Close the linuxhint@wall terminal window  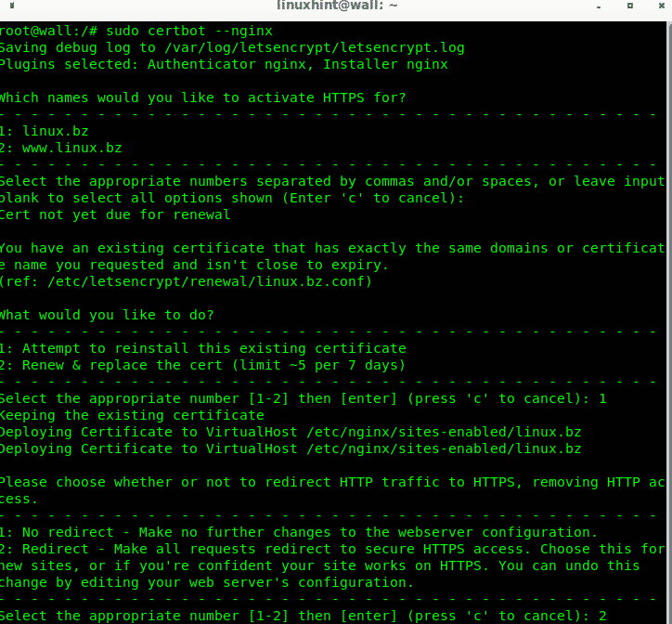tap(661, 6)
